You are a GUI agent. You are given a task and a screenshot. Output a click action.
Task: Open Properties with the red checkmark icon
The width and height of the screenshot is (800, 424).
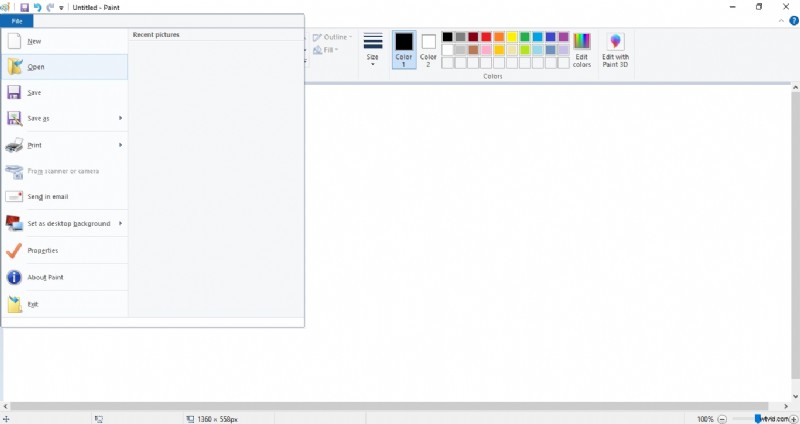14,250
